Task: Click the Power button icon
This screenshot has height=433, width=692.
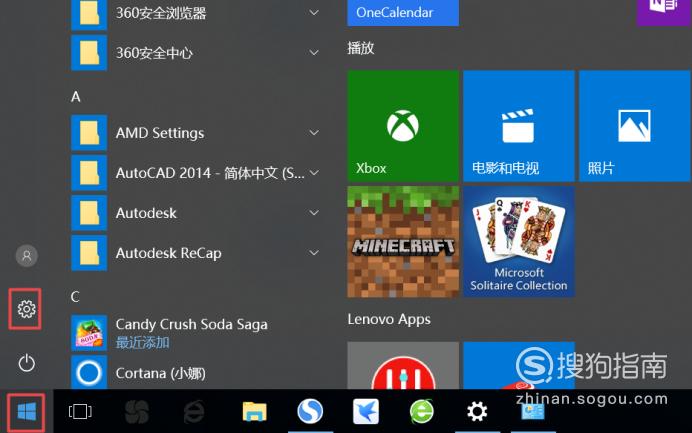Action: 26,363
